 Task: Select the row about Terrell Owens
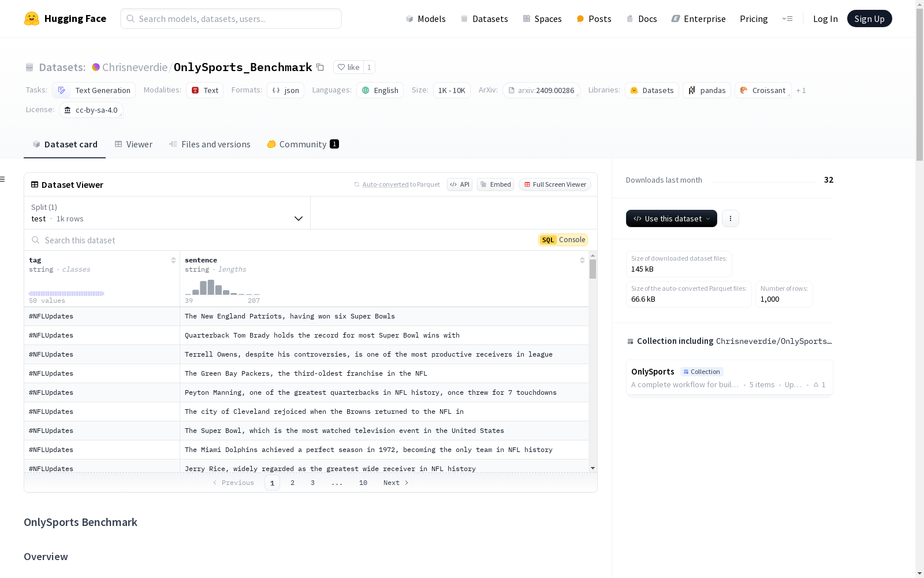[306, 354]
